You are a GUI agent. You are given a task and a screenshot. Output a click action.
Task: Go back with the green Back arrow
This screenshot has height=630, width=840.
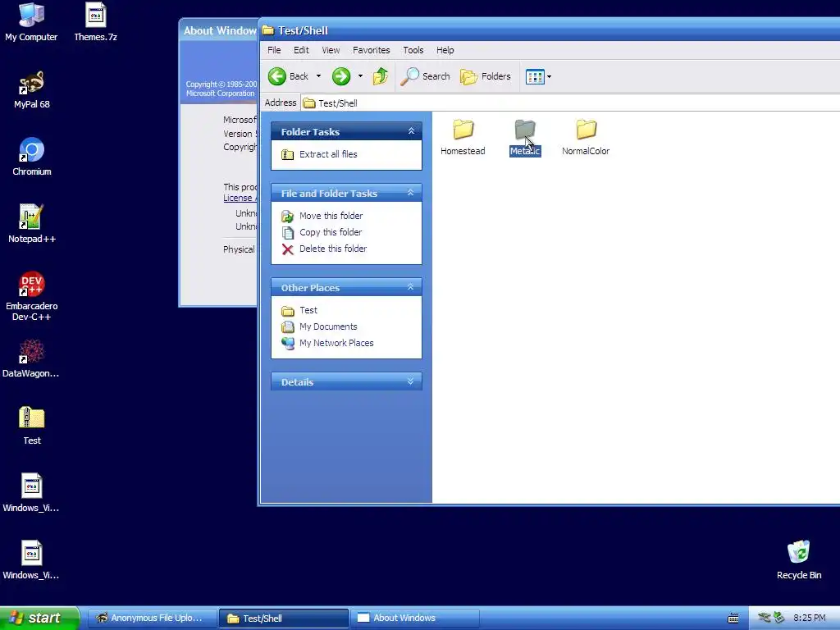[289, 76]
